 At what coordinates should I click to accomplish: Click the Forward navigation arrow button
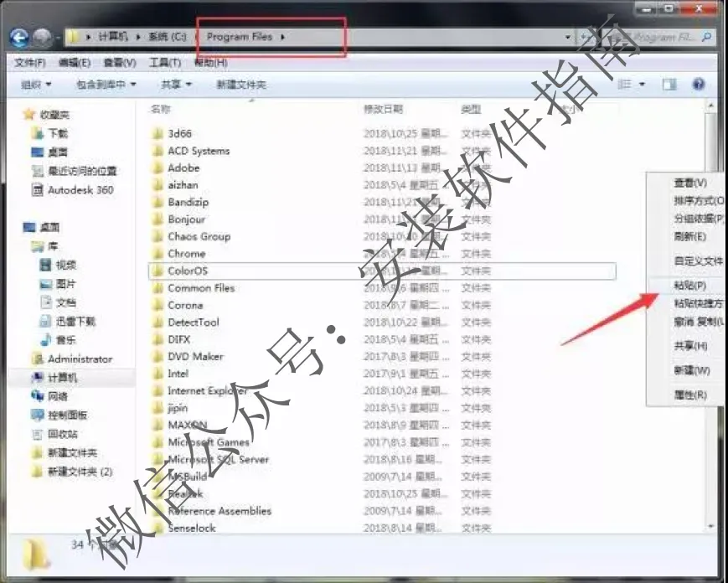point(43,38)
